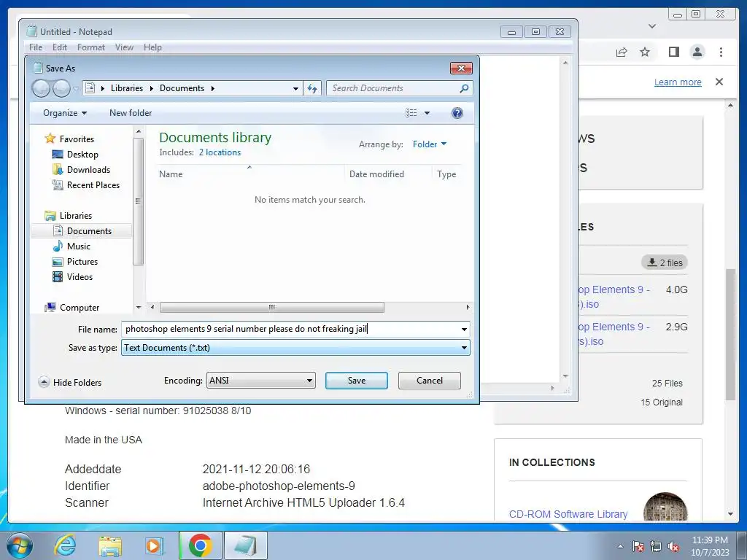
Task: Open the Save as type combo box
Action: (295, 348)
